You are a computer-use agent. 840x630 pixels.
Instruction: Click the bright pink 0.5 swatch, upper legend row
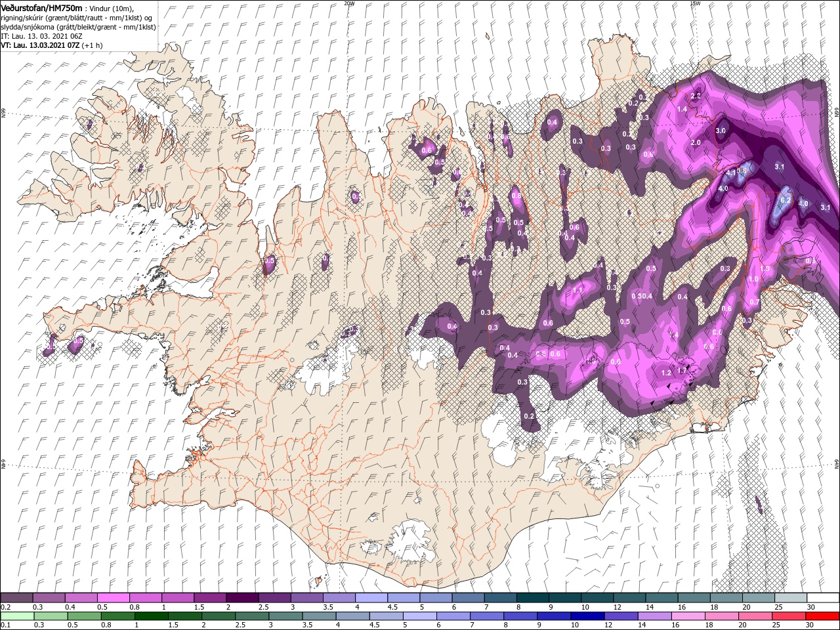(x=113, y=598)
